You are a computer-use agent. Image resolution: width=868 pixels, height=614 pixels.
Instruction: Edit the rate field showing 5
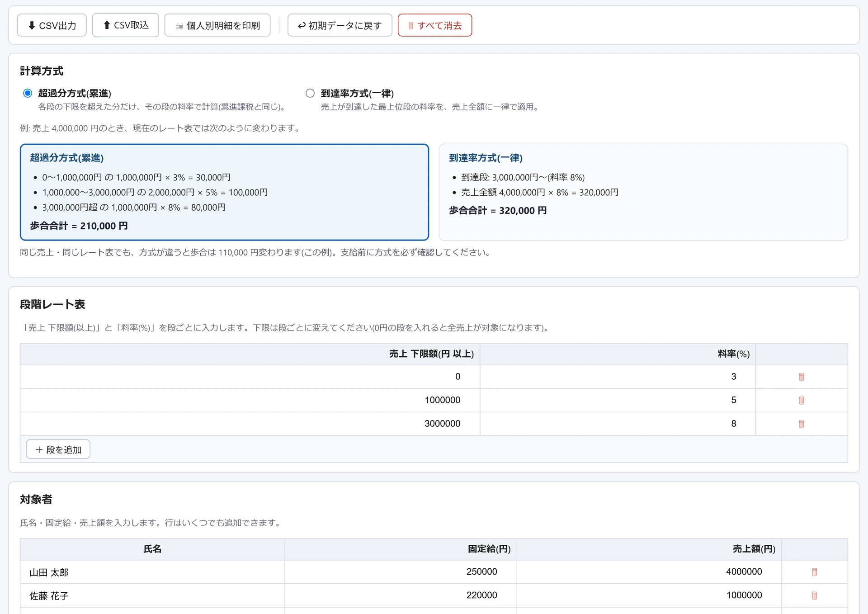pos(618,400)
